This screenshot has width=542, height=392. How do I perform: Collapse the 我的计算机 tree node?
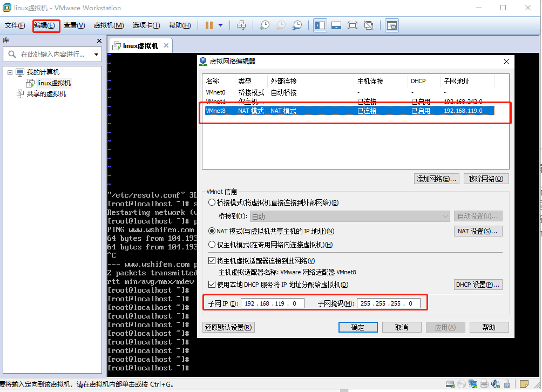click(10, 72)
